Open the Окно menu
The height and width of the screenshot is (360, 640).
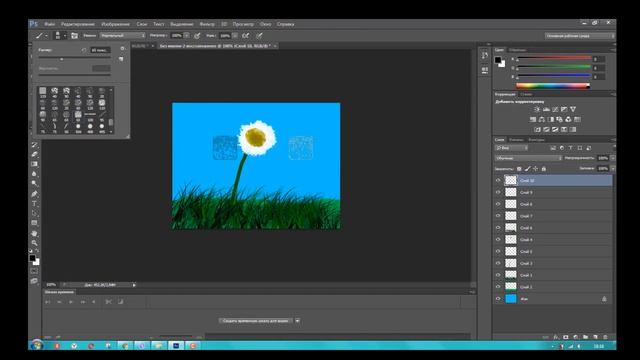click(265, 24)
